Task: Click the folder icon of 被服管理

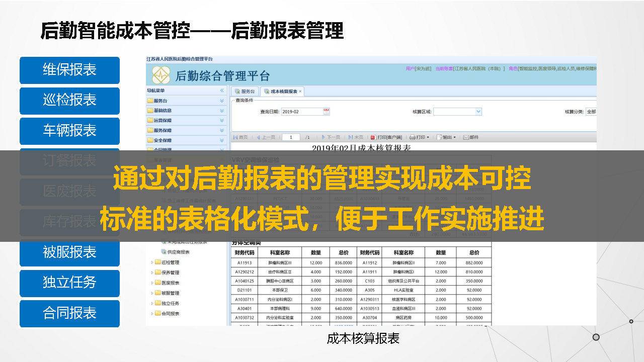Action: pyautogui.click(x=158, y=293)
